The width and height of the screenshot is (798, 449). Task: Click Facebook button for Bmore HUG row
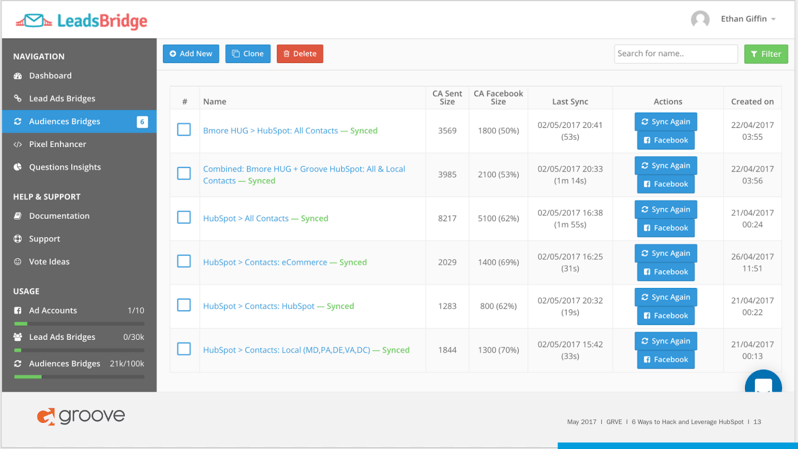click(666, 140)
